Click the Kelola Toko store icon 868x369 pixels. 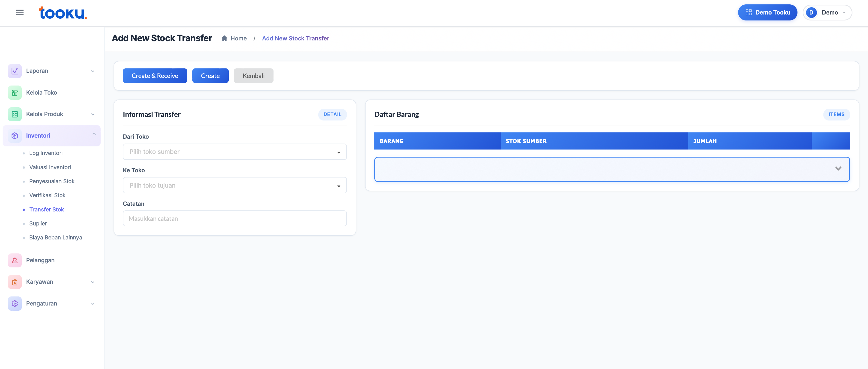coord(15,93)
